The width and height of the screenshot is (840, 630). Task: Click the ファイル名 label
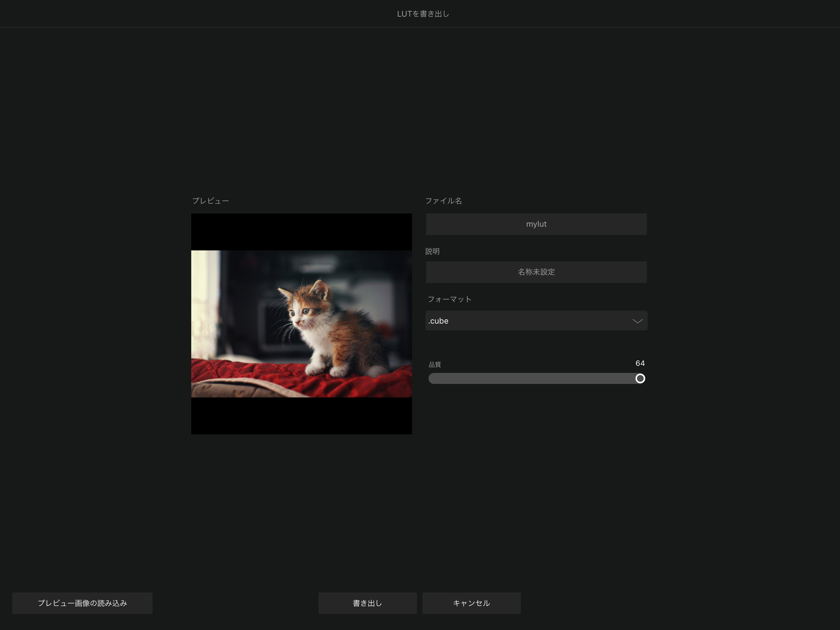(444, 201)
